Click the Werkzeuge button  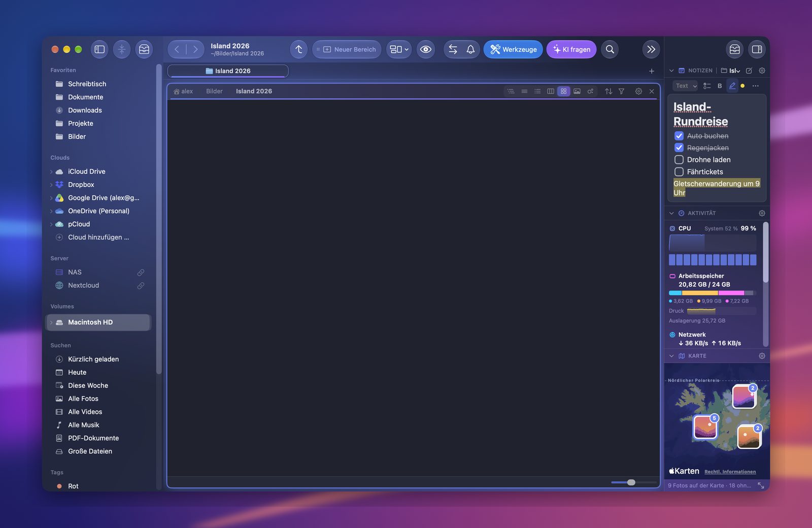pyautogui.click(x=513, y=49)
